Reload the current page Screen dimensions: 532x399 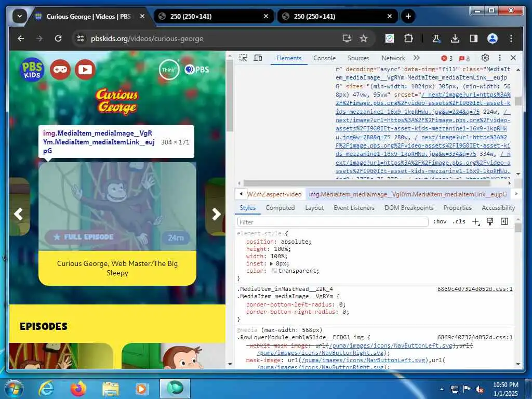(58, 38)
